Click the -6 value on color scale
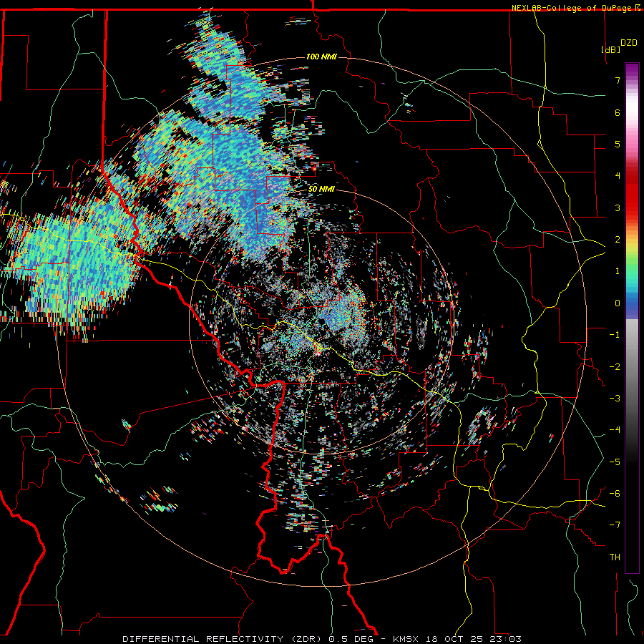 point(615,494)
